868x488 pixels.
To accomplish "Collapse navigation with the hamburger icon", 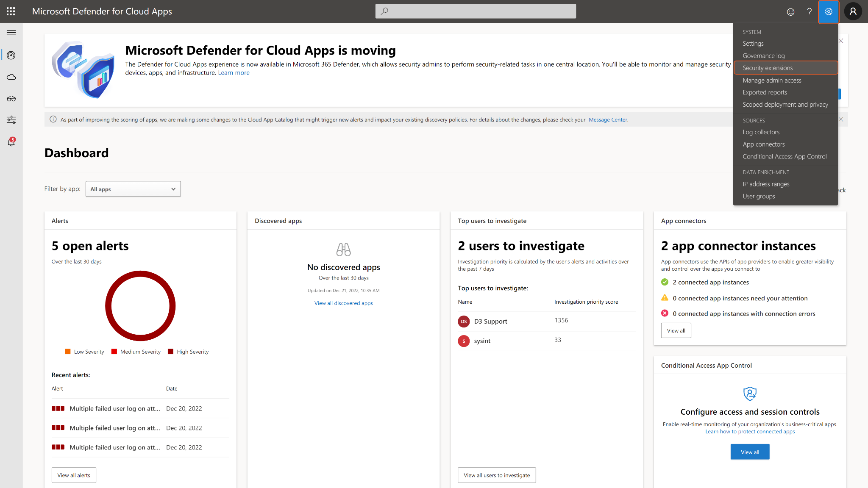I will (x=11, y=32).
